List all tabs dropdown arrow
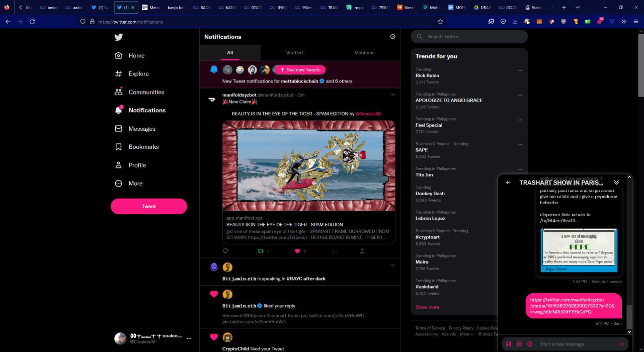Screen dimensions: 644x352 point(577,8)
